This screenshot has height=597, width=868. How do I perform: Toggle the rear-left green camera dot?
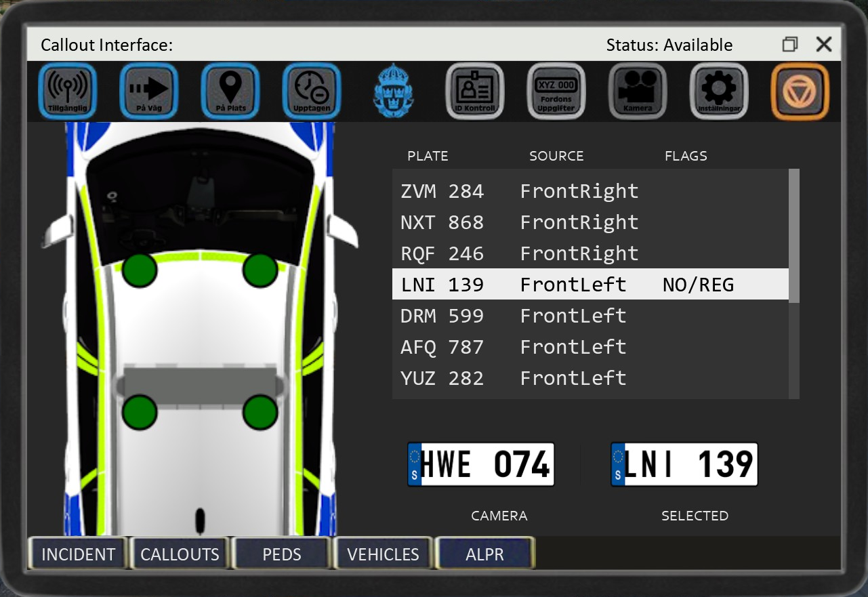140,412
